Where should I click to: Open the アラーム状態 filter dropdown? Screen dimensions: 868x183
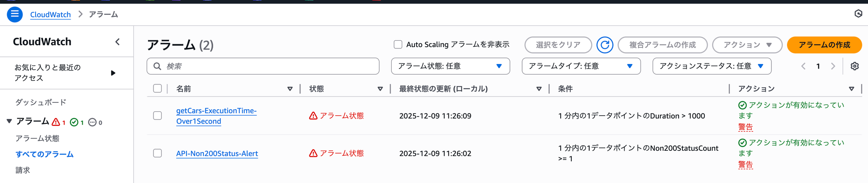[x=450, y=66]
